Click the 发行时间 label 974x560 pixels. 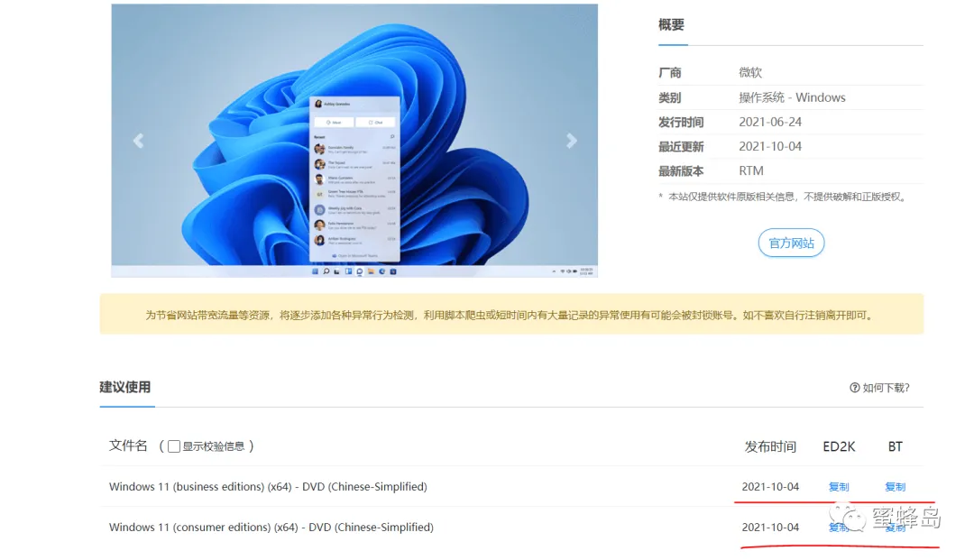click(x=681, y=123)
